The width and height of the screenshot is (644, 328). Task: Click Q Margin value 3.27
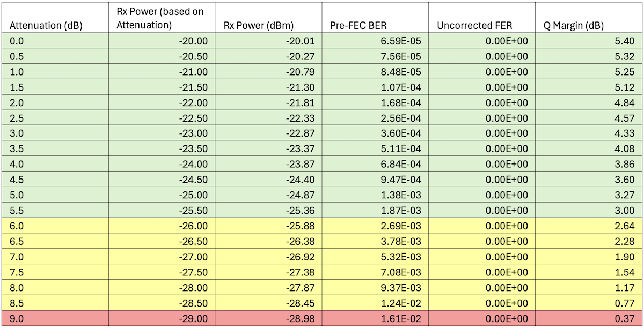coord(588,195)
